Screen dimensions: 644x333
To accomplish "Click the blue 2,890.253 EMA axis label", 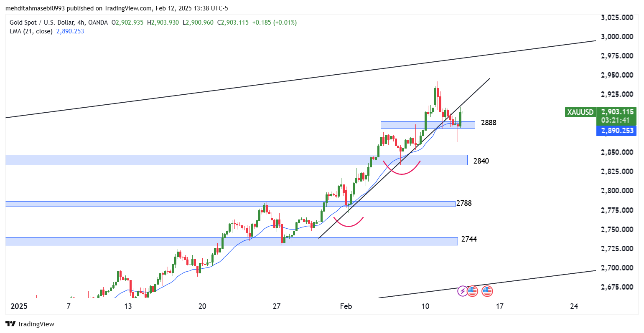I will [x=617, y=131].
